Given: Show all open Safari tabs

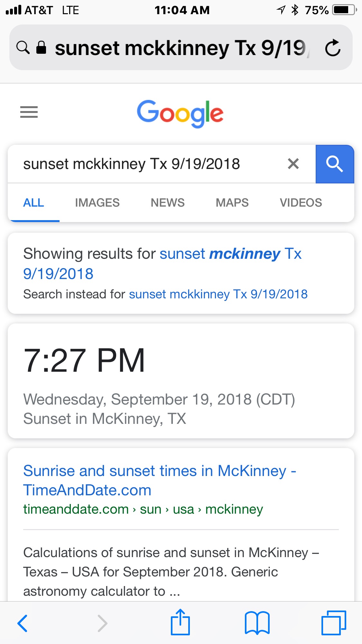Looking at the screenshot, I should click(x=334, y=623).
